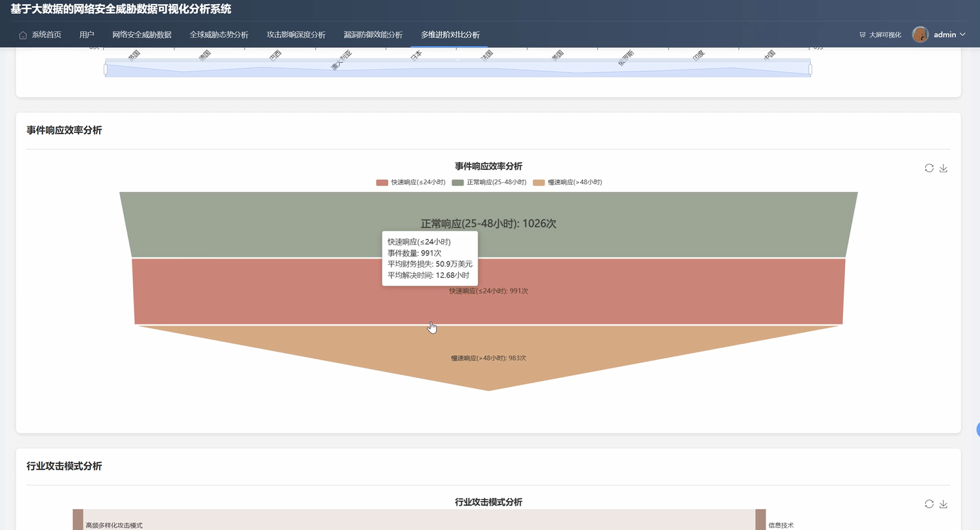980x530 pixels.
Task: Toggle 慢速响应(>48小时) legend item
Action: pyautogui.click(x=567, y=182)
